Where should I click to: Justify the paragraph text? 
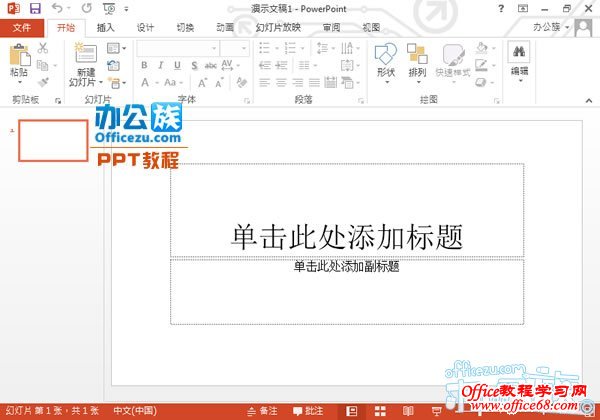tap(314, 82)
